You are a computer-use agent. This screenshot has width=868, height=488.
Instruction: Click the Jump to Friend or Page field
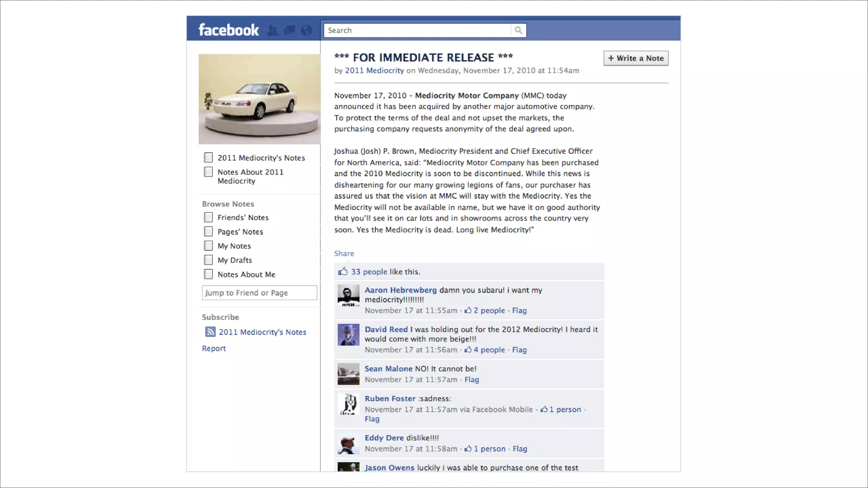pyautogui.click(x=259, y=293)
